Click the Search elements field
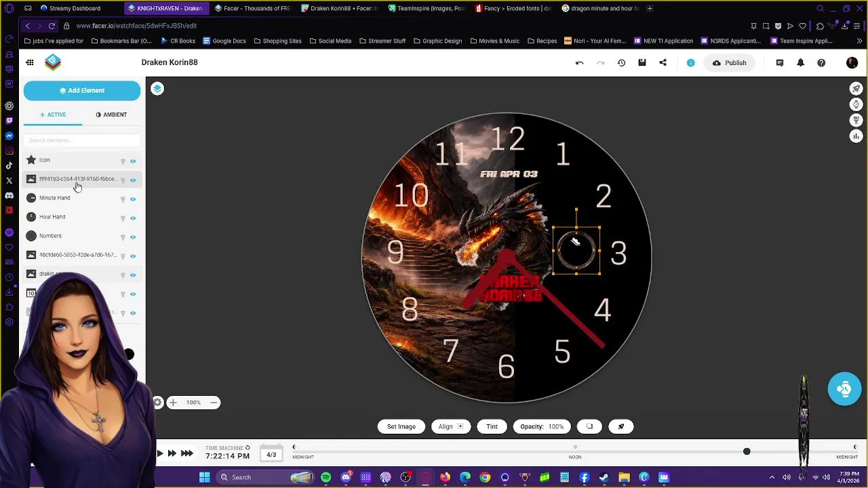The width and height of the screenshot is (868, 488). click(82, 140)
